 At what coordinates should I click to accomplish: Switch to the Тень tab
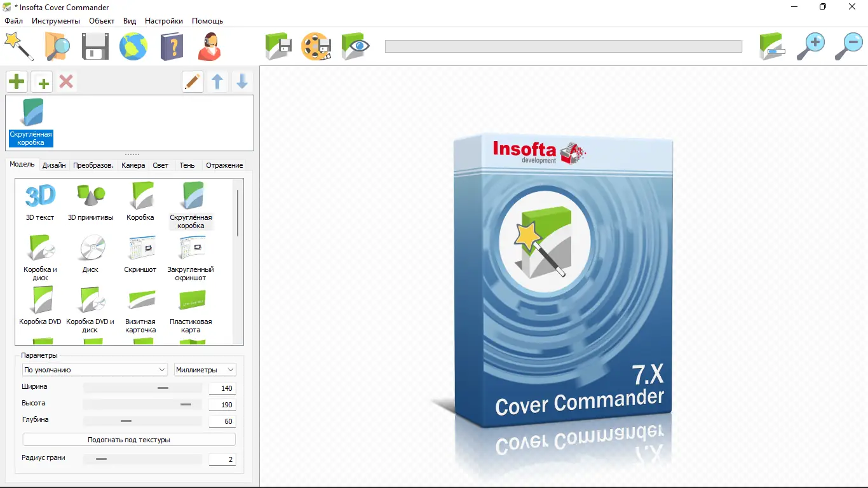187,165
